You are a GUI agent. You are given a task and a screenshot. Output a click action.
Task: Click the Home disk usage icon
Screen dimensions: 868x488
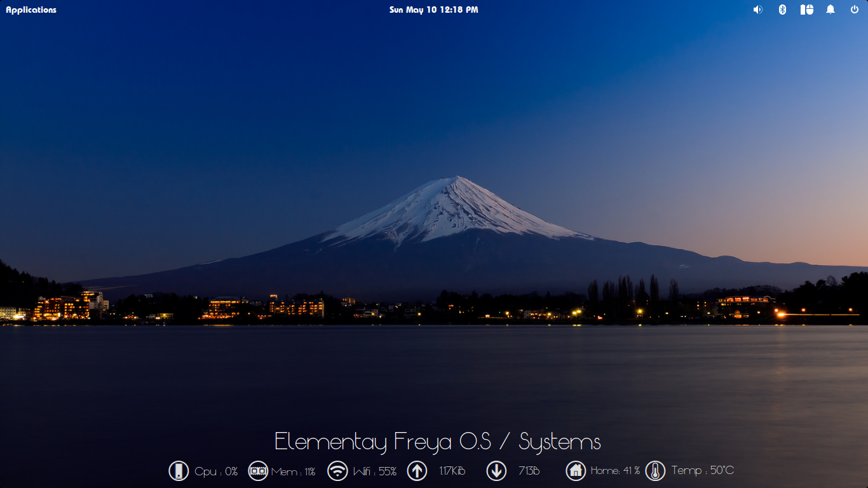point(576,471)
